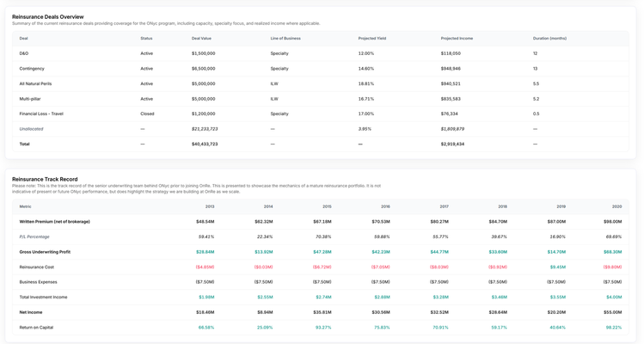Click the Projected Income column header
Image resolution: width=644 pixels, height=344 pixels.
tap(457, 39)
